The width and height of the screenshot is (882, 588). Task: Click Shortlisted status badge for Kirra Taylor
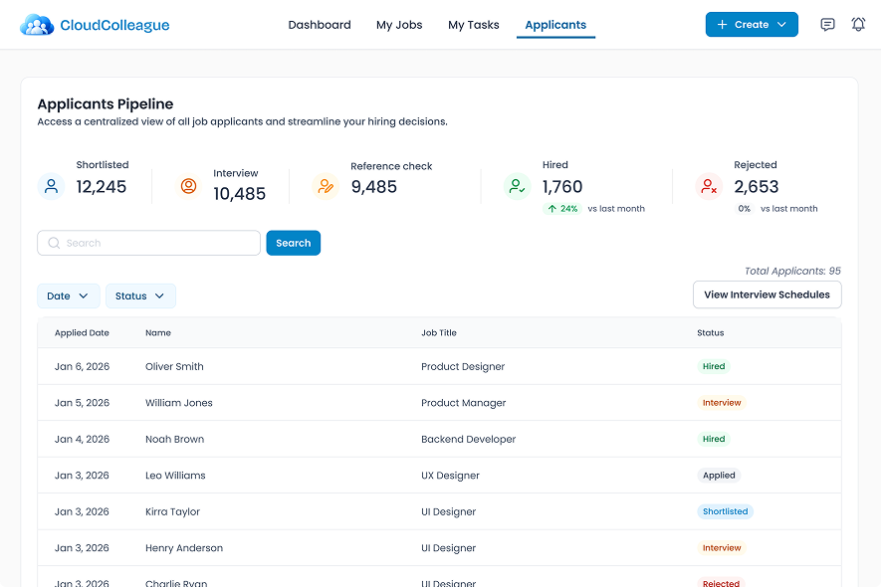click(725, 511)
